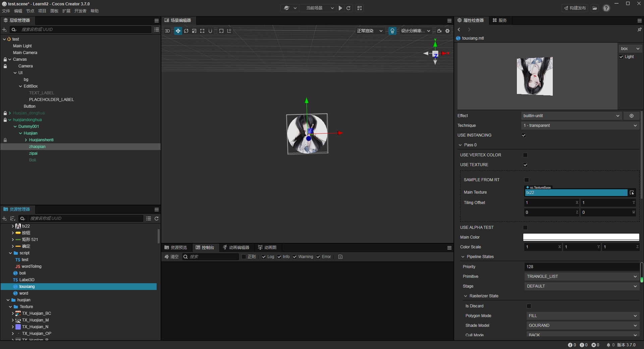644x349 pixels.
Task: Enable Is Discard checkbox
Action: (529, 306)
